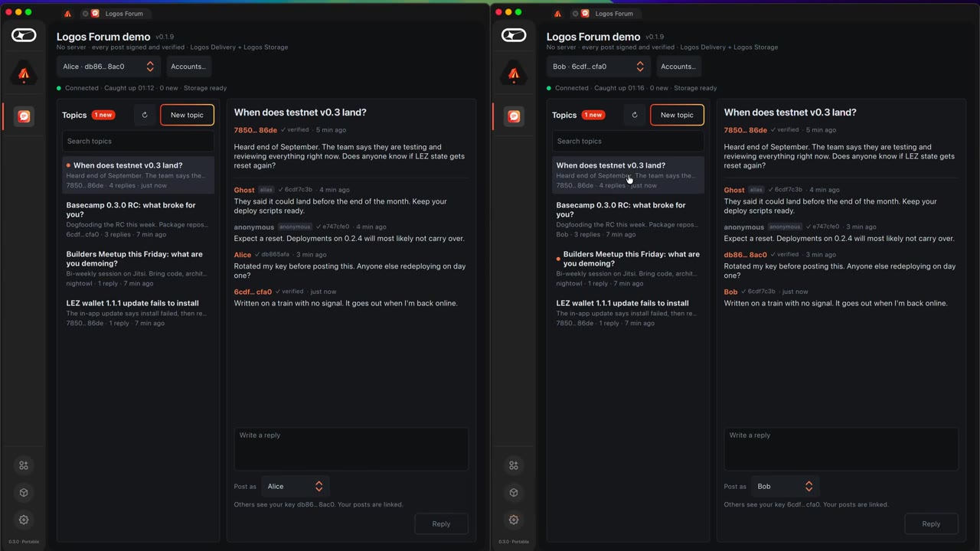
Task: Open the Basecamp 0.3.0 RC topic in Alice's window
Action: [138, 220]
